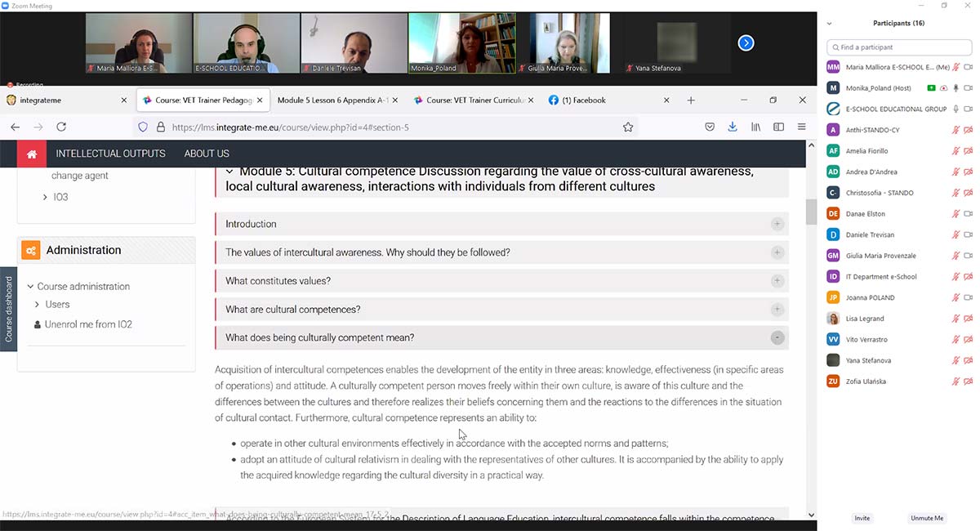This screenshot has width=980, height=531.
Task: Expand the Introduction accordion section
Action: coord(777,224)
